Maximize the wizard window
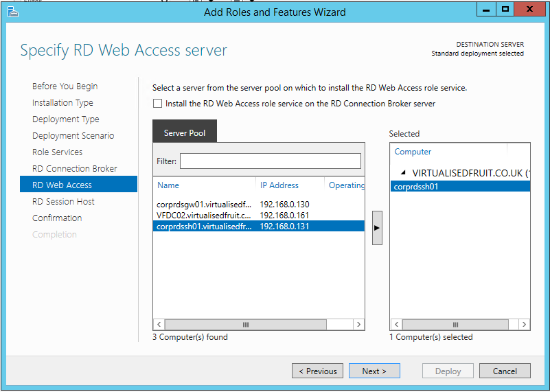Screen dimensions: 550x392 click(x=505, y=10)
